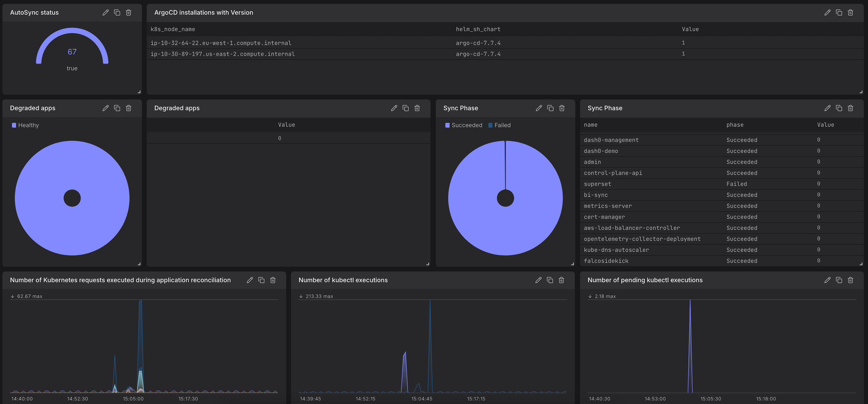868x404 pixels.
Task: Duplicate the pending kubectl executions panel
Action: coord(839,280)
